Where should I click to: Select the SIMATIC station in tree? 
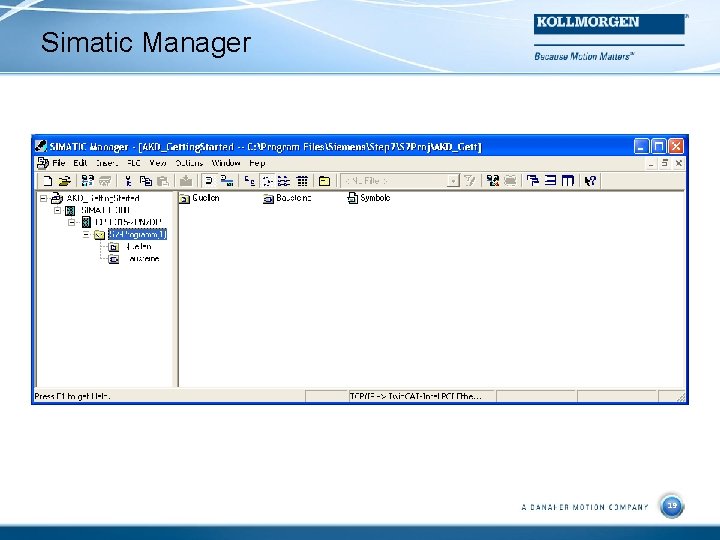coord(105,210)
